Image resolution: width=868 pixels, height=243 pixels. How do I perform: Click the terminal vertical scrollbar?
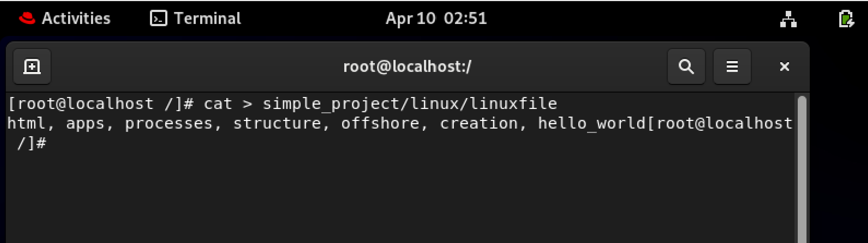[x=802, y=169]
